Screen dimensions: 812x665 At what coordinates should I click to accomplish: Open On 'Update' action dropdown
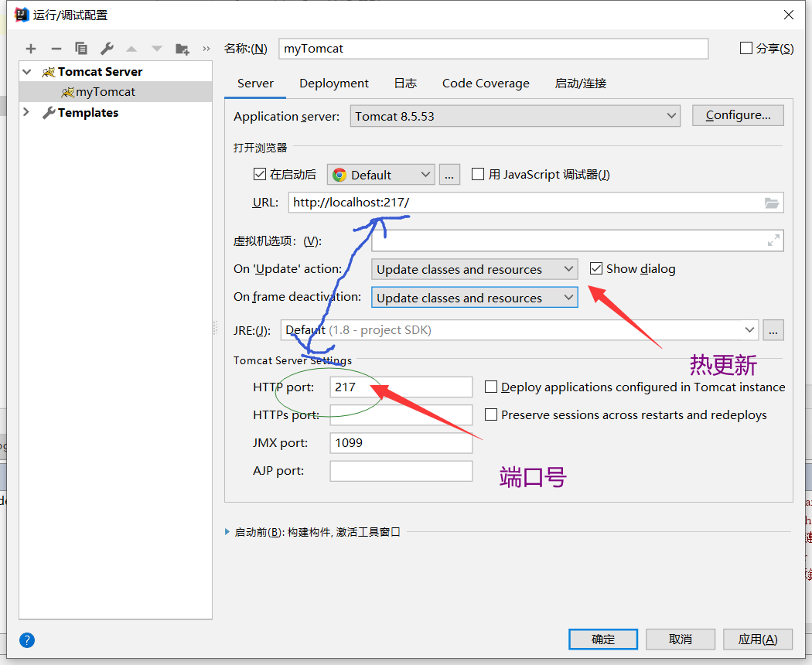[474, 269]
